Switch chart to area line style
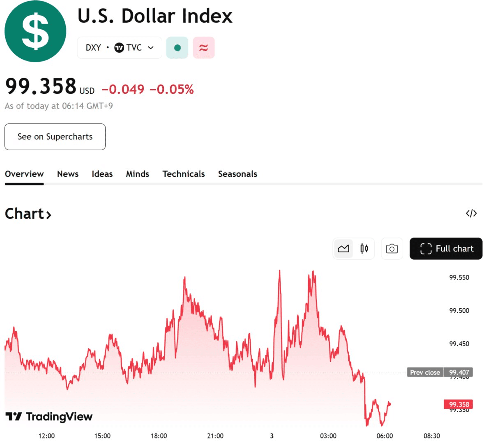The image size is (493, 448). click(343, 249)
